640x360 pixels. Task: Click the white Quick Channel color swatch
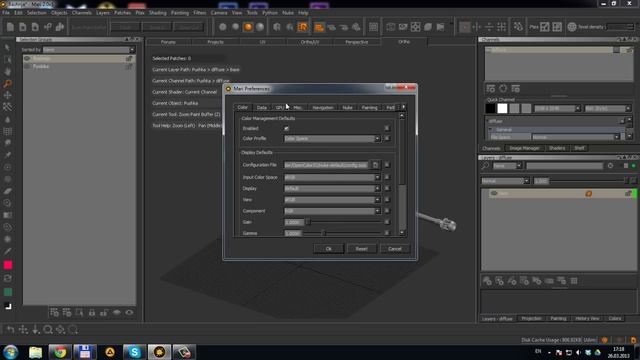502,108
